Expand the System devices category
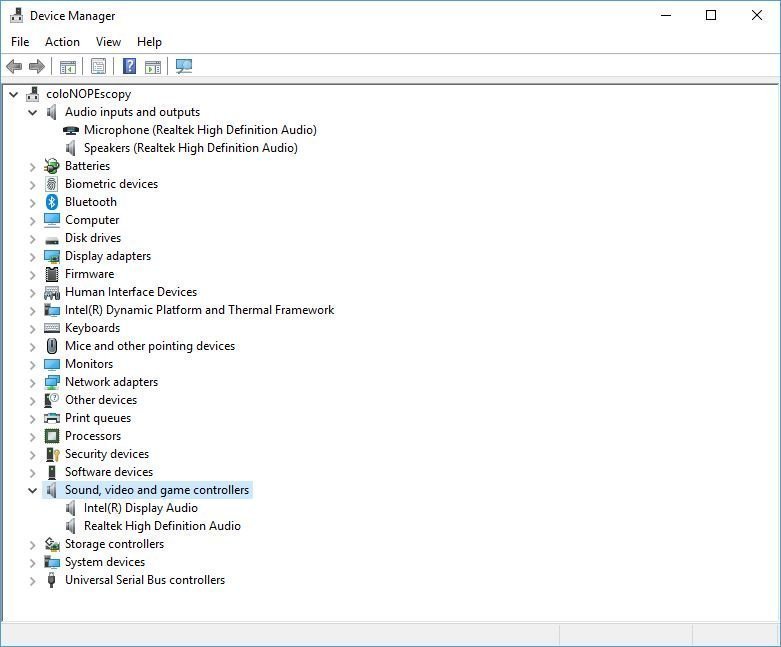 pos(32,562)
